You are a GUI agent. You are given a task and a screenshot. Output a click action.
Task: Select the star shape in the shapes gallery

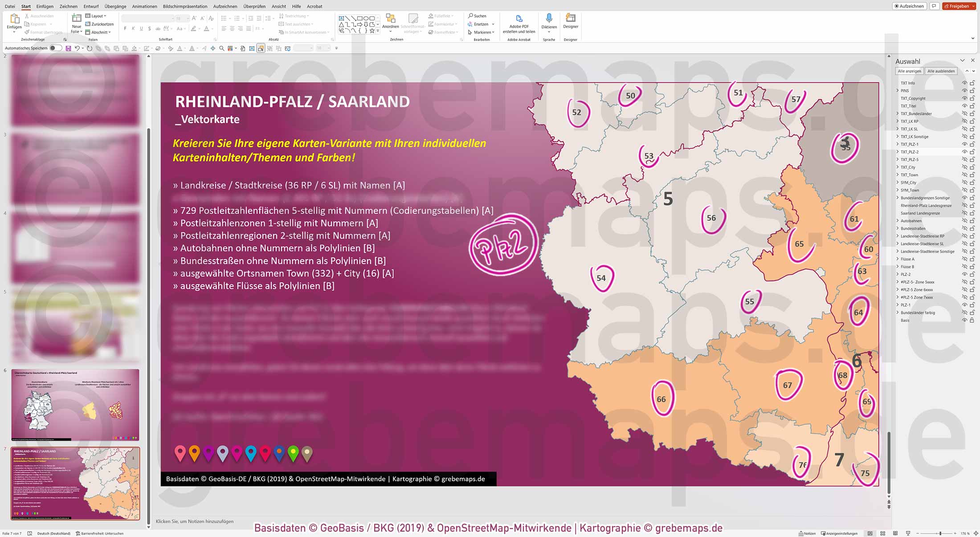point(371,31)
